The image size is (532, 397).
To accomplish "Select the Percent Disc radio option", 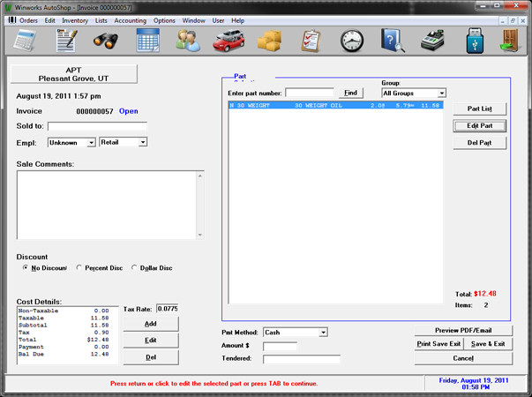I will [x=79, y=267].
